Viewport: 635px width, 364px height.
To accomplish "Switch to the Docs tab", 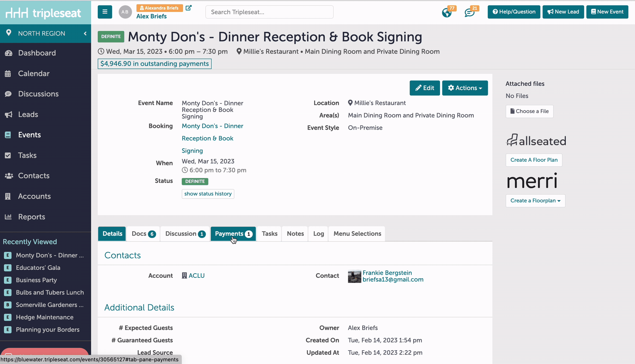I will (144, 234).
